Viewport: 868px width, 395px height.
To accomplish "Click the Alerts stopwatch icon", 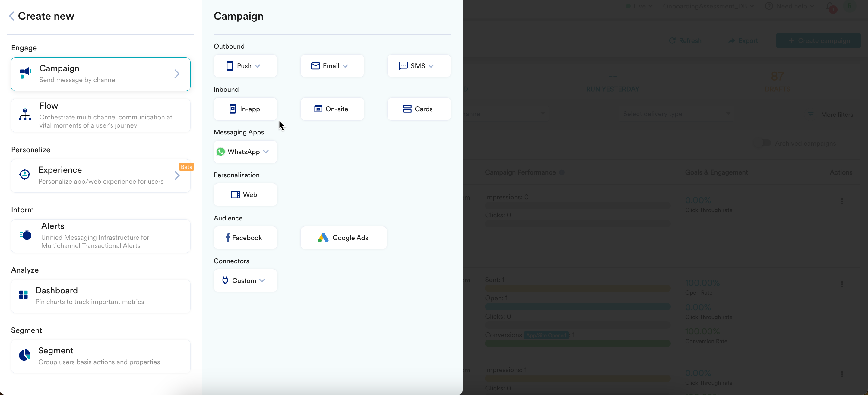I will pyautogui.click(x=26, y=235).
